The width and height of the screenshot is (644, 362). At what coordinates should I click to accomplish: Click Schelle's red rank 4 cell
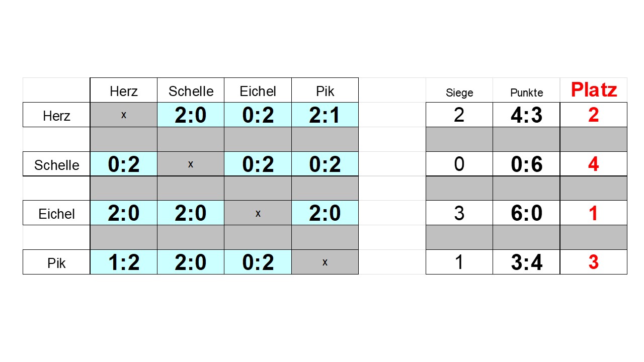coord(594,164)
